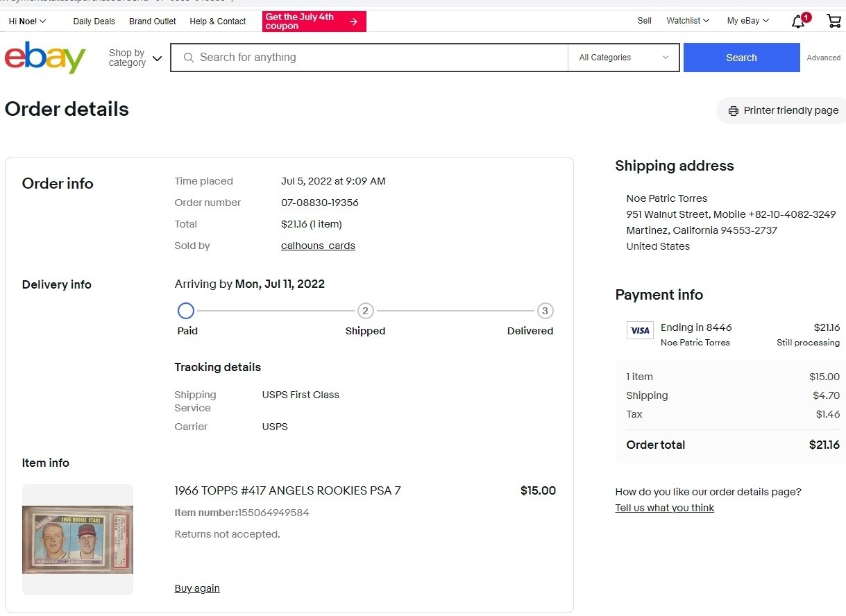Click the Tax $1.46 amount
Viewport: 846px width, 616px height.
click(x=827, y=414)
